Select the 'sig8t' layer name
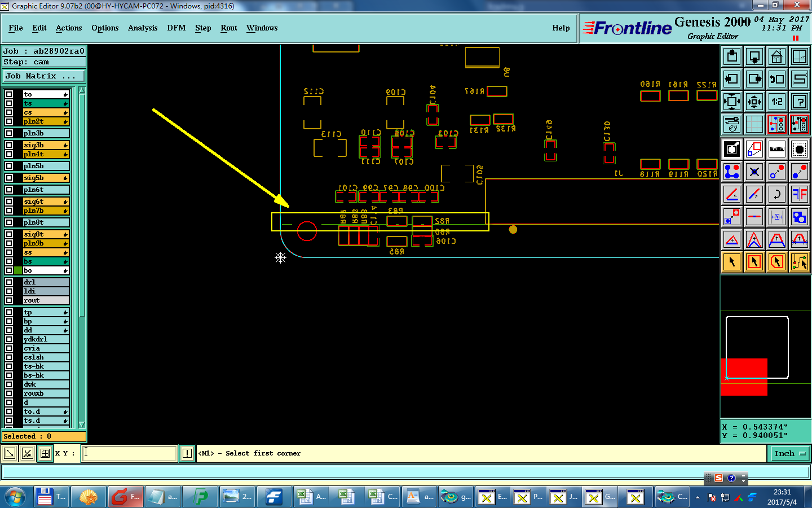Screen dimensions: 812x508 (x=46, y=234)
